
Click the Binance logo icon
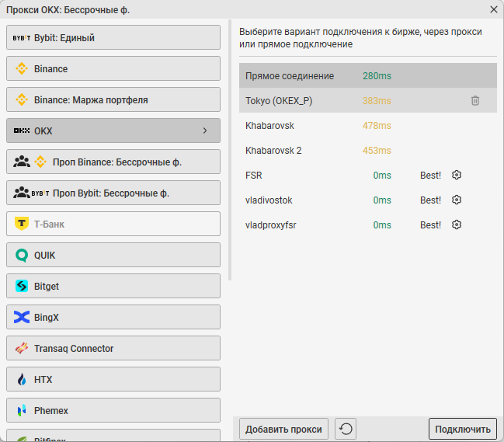[22, 69]
